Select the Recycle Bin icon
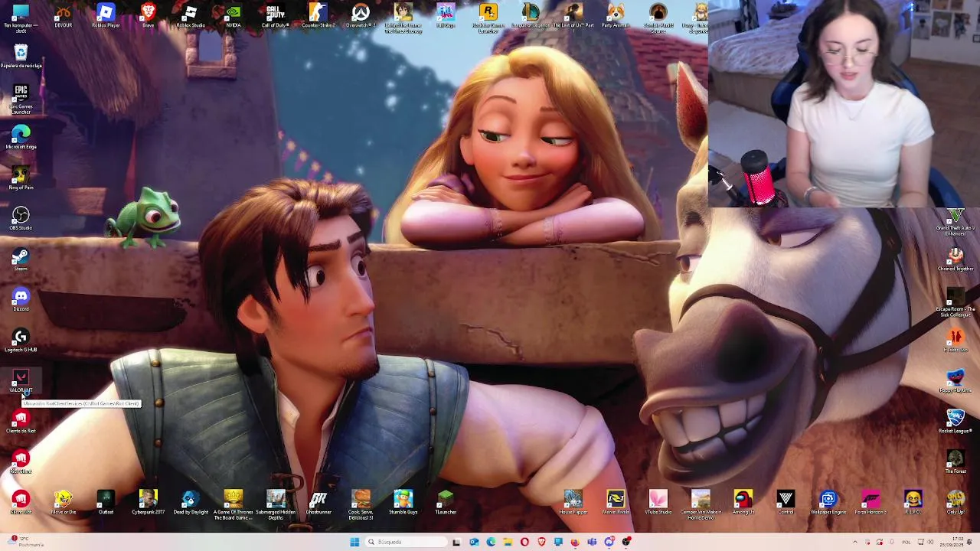 (21, 57)
